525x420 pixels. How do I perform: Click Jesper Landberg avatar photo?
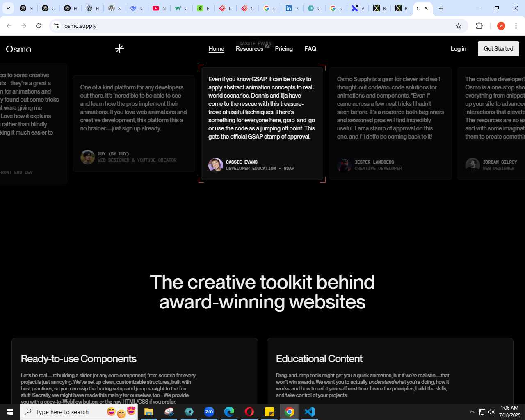click(344, 165)
